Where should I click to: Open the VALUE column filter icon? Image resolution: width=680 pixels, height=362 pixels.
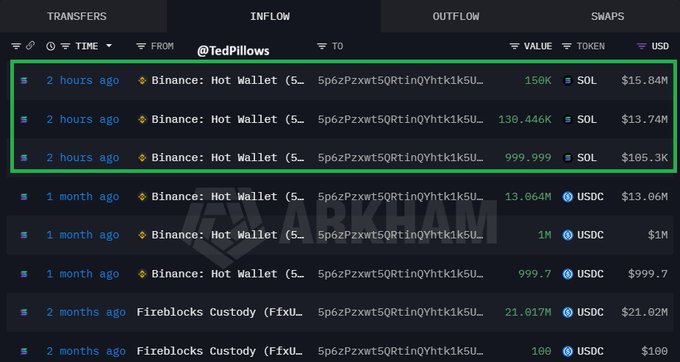[x=514, y=46]
